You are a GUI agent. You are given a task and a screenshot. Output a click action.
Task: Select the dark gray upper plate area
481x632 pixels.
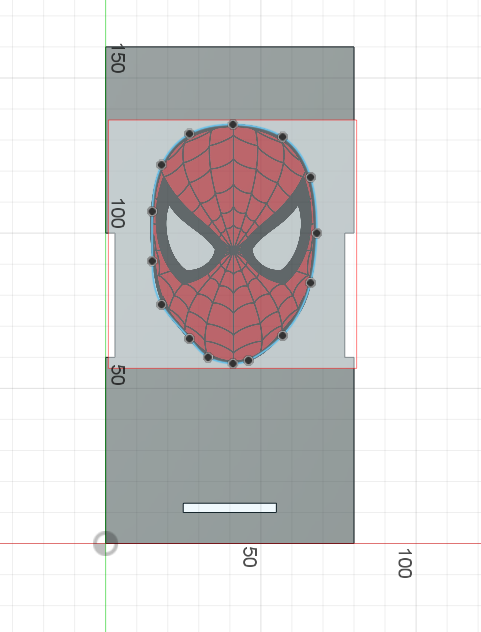[x=230, y=83]
